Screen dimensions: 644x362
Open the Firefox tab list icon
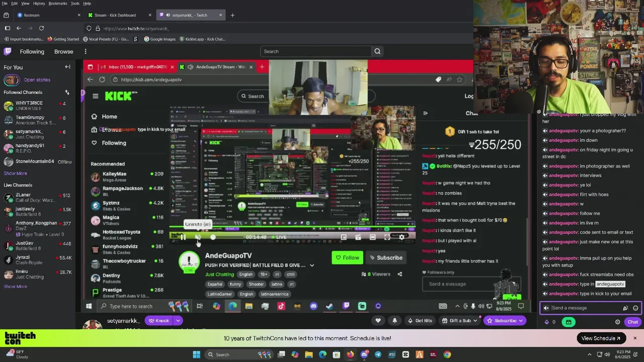click(x=6, y=15)
